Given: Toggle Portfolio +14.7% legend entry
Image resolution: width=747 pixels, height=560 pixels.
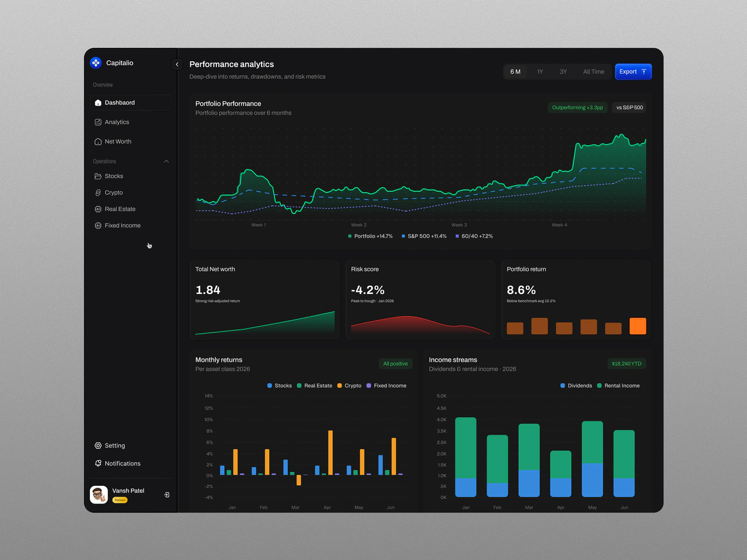Looking at the screenshot, I should 371,236.
